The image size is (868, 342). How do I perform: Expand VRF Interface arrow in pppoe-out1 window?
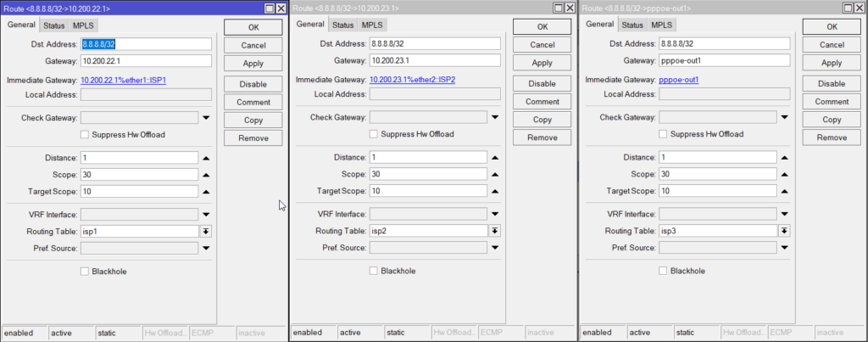784,214
